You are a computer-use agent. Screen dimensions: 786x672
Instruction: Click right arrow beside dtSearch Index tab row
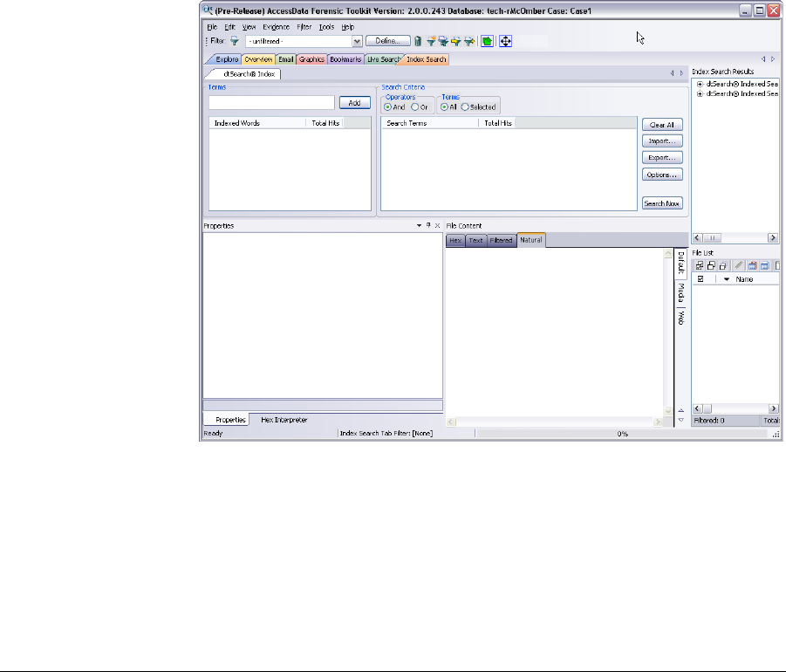coord(681,73)
